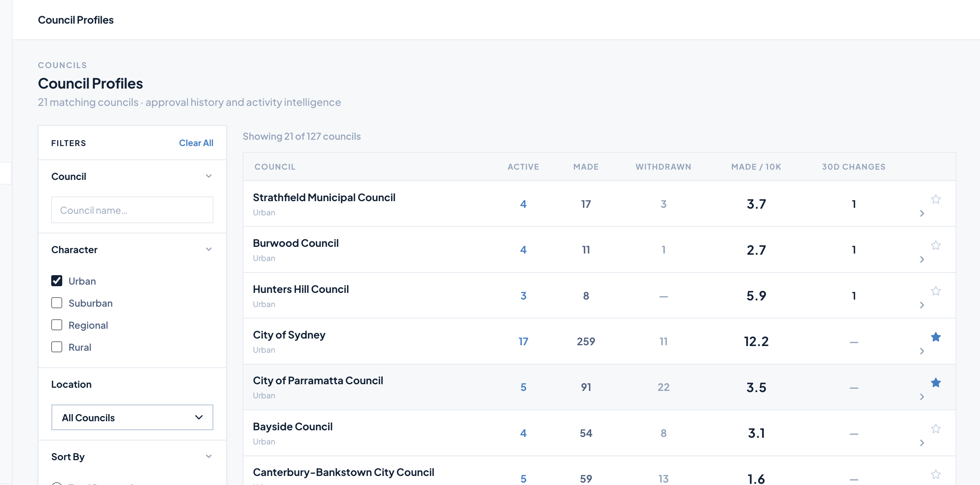Viewport: 980px width, 485px height.
Task: Click Showing 21 of 127 councils text
Action: 302,136
